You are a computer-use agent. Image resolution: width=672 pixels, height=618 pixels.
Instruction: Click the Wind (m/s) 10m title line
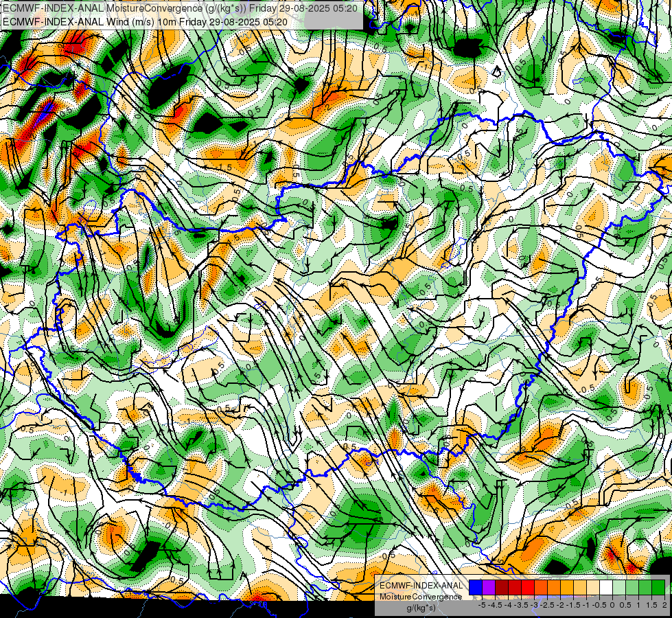(145, 21)
